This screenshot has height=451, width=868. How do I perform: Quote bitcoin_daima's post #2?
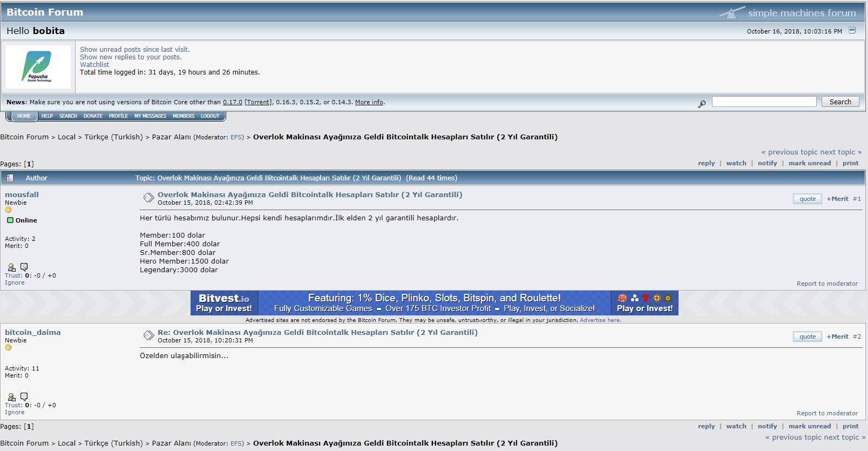(x=808, y=336)
